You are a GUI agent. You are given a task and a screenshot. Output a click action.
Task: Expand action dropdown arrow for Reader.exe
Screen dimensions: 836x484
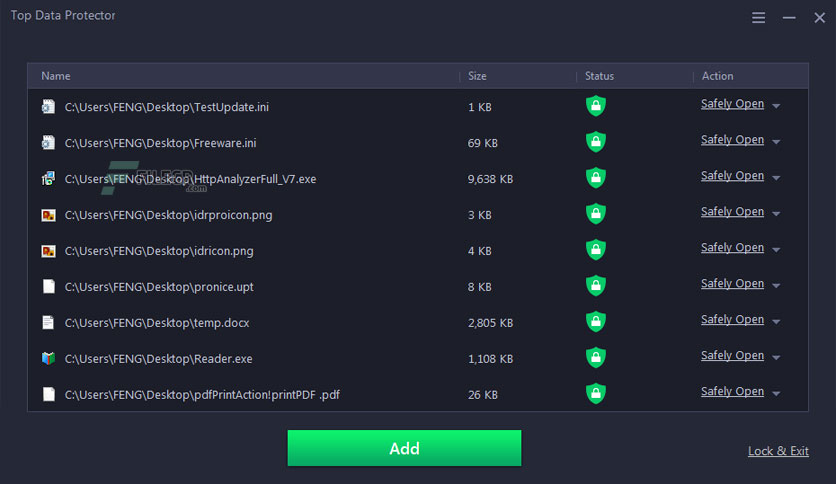tap(776, 357)
